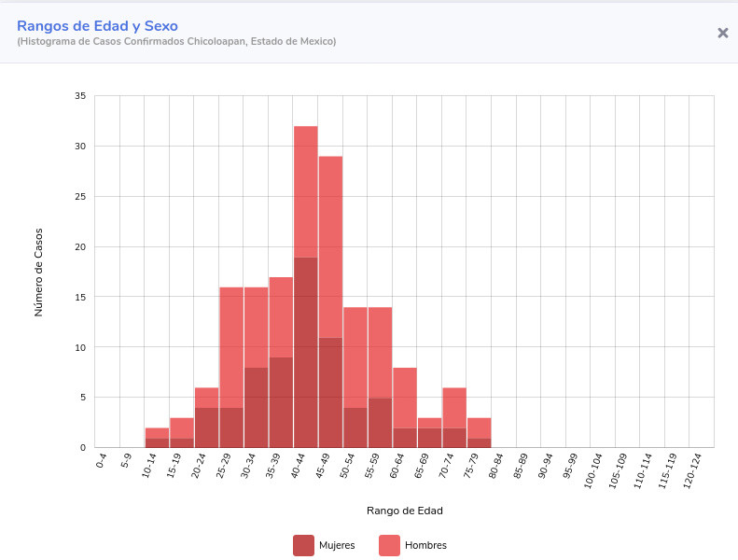Click the "Número de Casos" y-axis title
Viewport: 738px width, 560px height.
[39, 272]
